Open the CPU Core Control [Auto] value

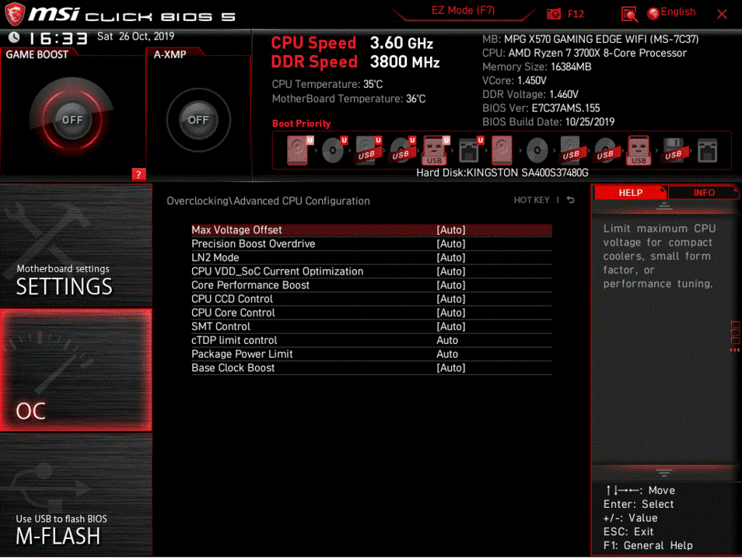[451, 313]
